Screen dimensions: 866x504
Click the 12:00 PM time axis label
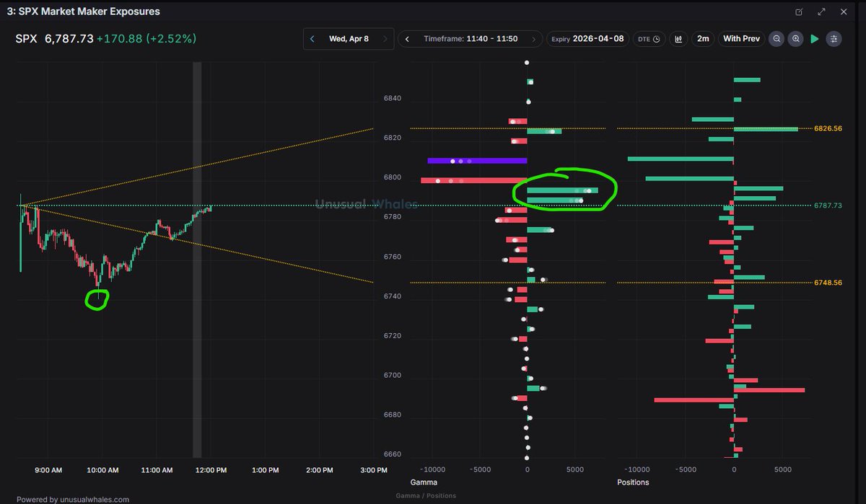coord(211,470)
